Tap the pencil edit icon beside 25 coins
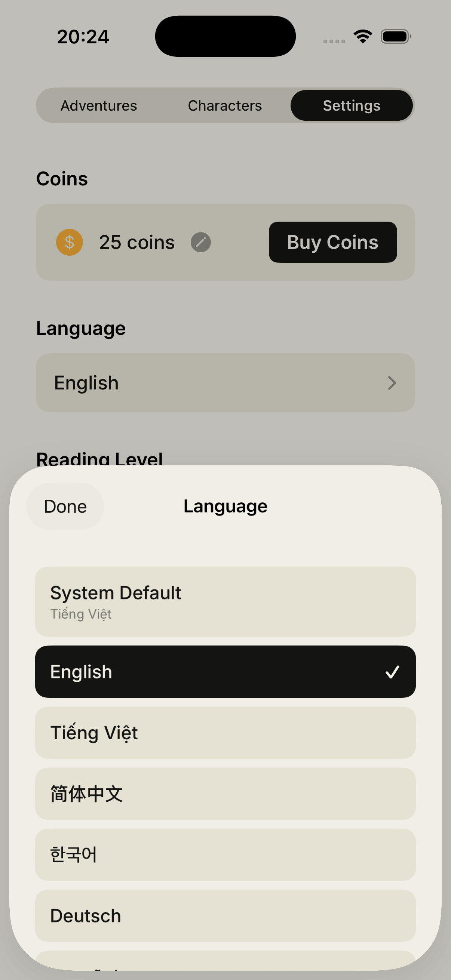Viewport: 451px width, 980px height. coord(201,242)
